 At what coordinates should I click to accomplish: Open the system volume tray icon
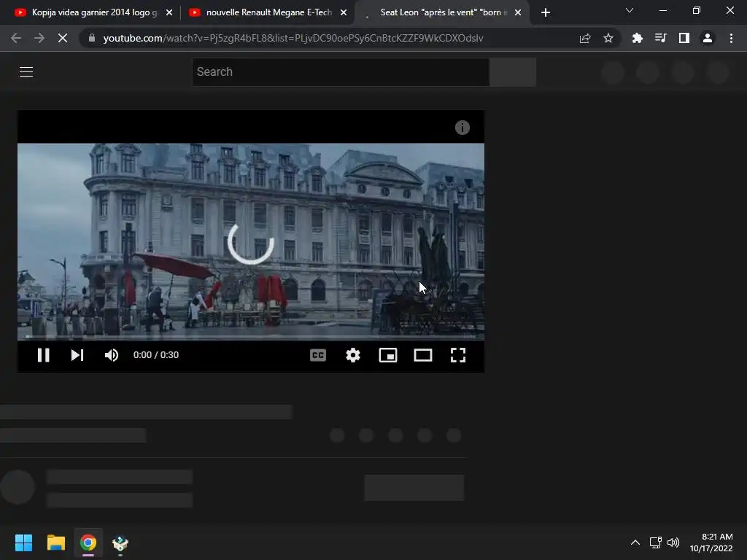click(x=673, y=542)
